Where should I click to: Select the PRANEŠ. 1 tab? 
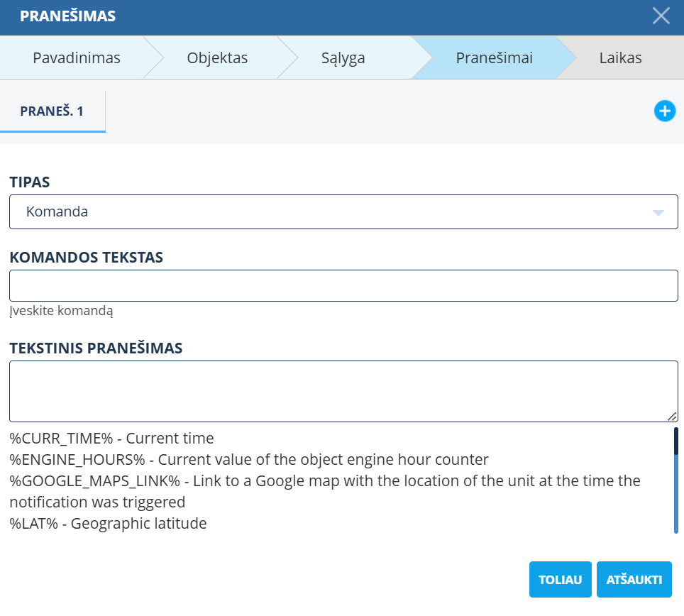(x=53, y=111)
